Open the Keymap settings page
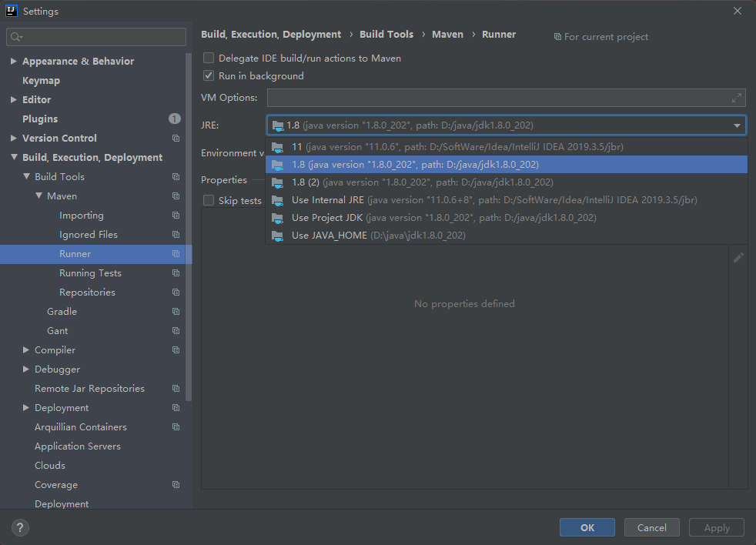The width and height of the screenshot is (756, 545). [41, 81]
